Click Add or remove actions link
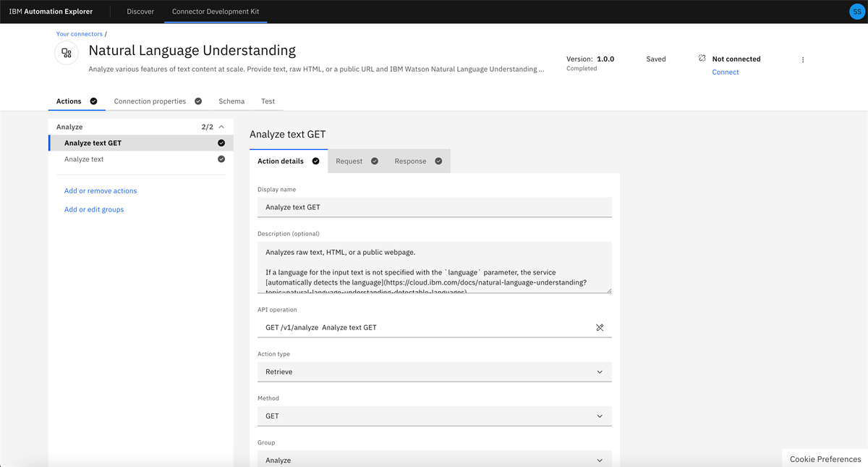 pyautogui.click(x=101, y=191)
